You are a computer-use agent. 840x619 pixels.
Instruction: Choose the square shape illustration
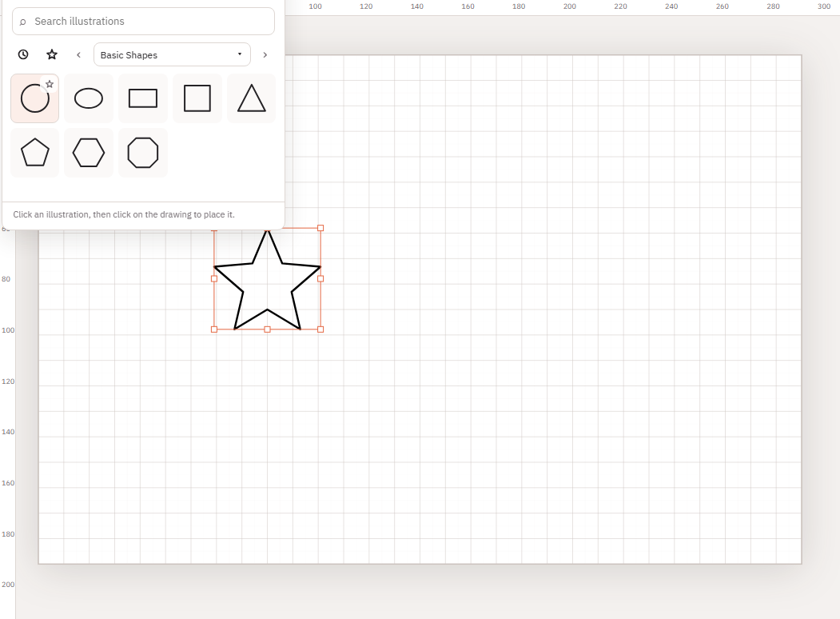197,98
